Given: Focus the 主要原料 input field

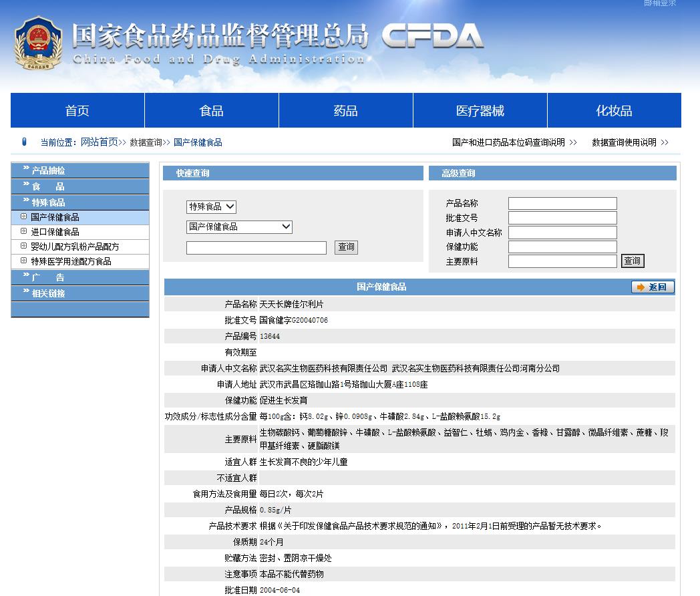Looking at the screenshot, I should pos(562,262).
